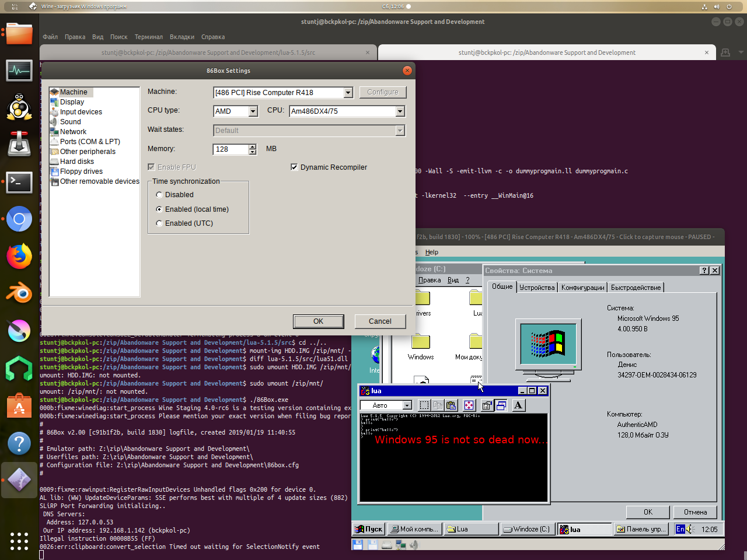Click the Memory size input field
The image size is (747, 560).
coord(231,149)
